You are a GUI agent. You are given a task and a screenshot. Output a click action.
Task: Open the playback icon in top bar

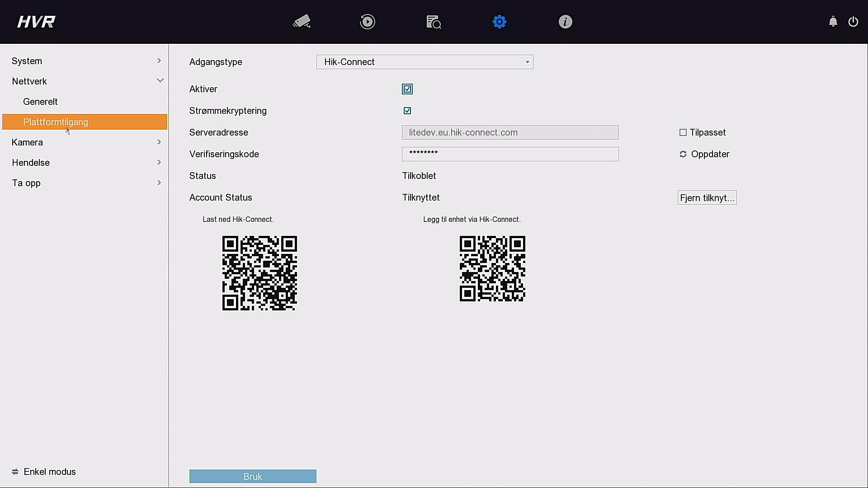tap(368, 22)
